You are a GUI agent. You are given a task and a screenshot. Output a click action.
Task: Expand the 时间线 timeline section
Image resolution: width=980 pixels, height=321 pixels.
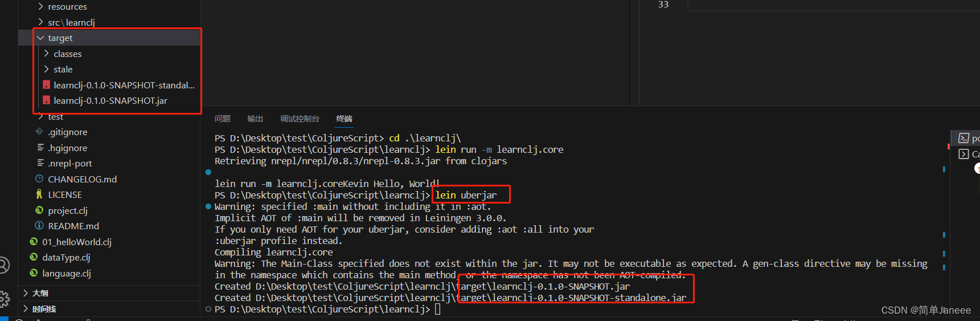click(x=26, y=309)
